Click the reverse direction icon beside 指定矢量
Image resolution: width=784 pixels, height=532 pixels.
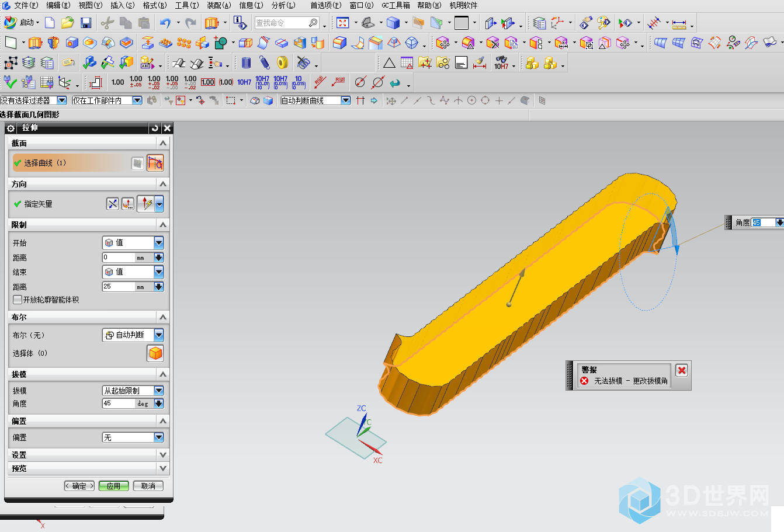(x=113, y=204)
